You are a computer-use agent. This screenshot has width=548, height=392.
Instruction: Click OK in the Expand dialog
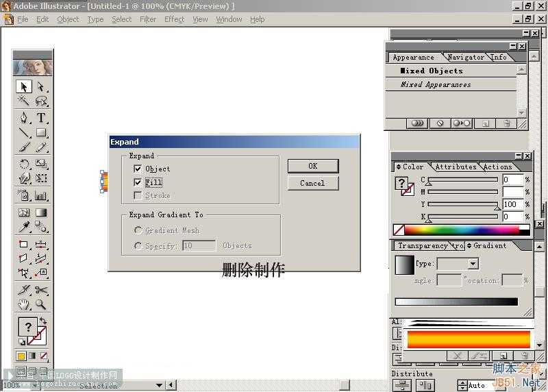pyautogui.click(x=313, y=166)
